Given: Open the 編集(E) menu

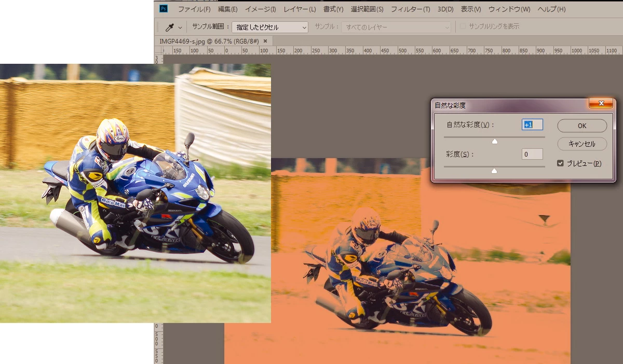Looking at the screenshot, I should point(227,9).
